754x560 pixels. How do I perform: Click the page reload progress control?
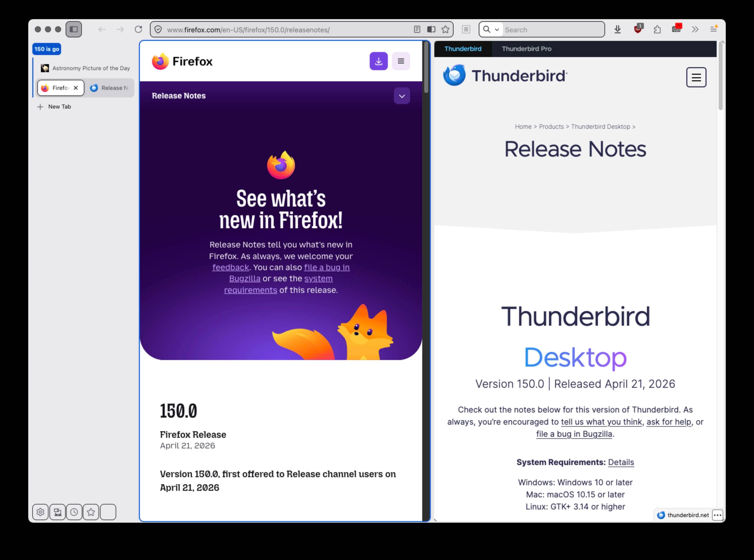(139, 30)
